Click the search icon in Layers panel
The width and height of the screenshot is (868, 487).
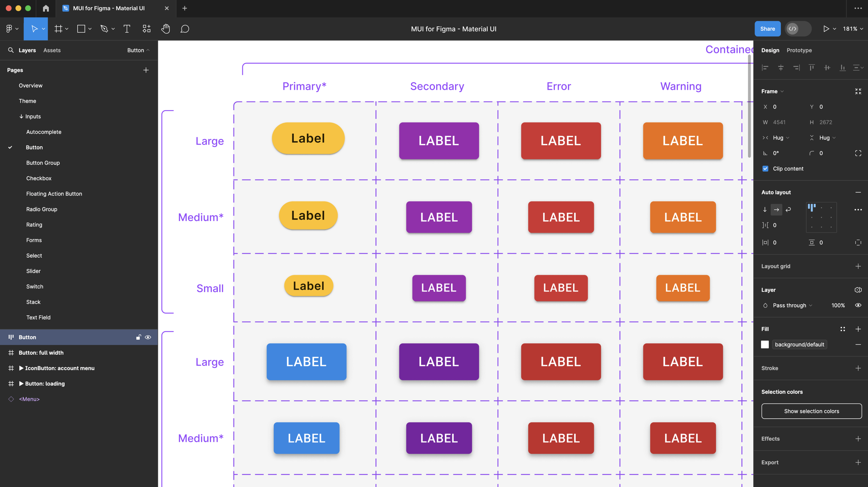point(11,50)
